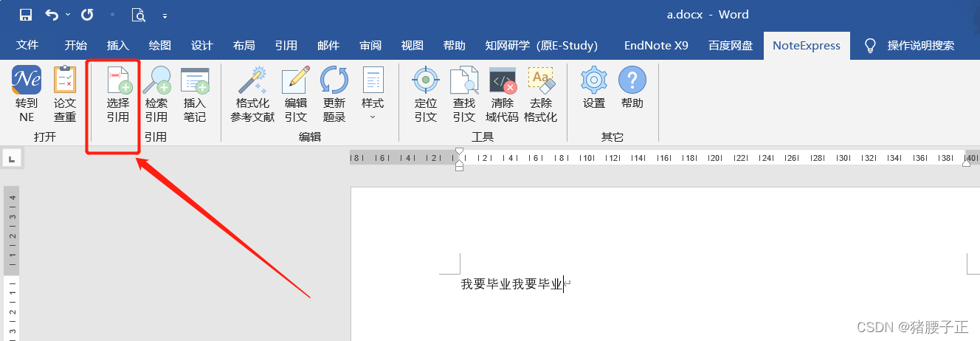Click the tab stop selector at ruler corner
980x341 pixels.
click(12, 157)
